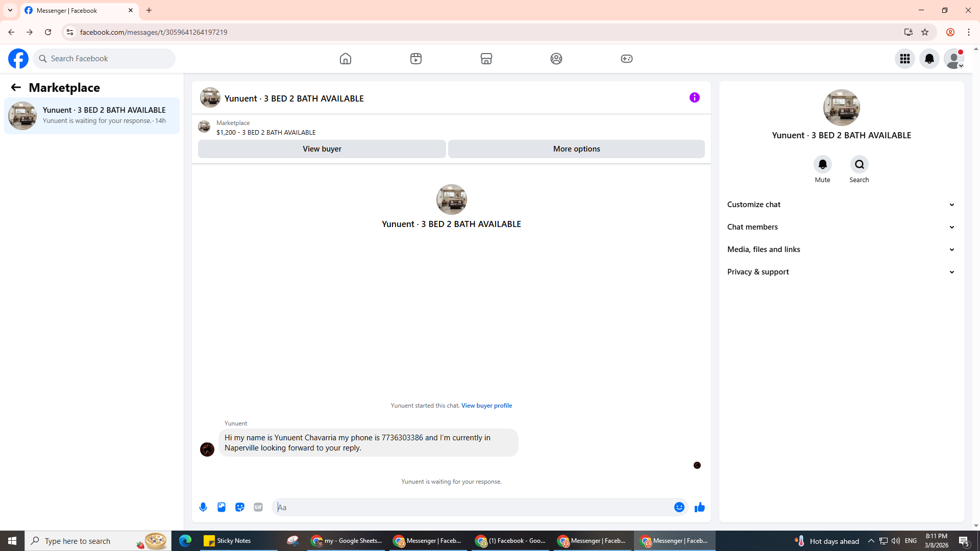The width and height of the screenshot is (980, 551).
Task: Click the View buyer button
Action: coord(322,149)
